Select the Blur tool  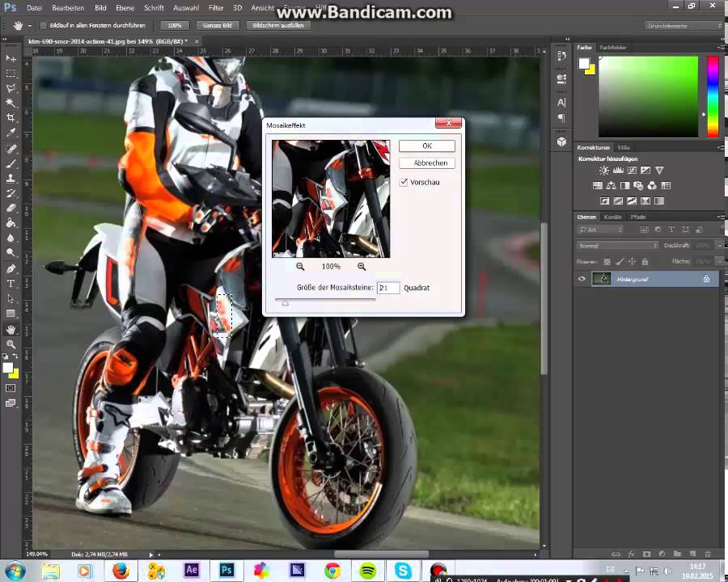click(x=11, y=238)
